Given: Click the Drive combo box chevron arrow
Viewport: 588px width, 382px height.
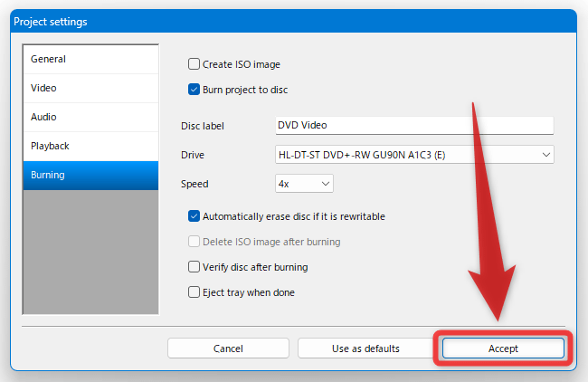Looking at the screenshot, I should (546, 155).
